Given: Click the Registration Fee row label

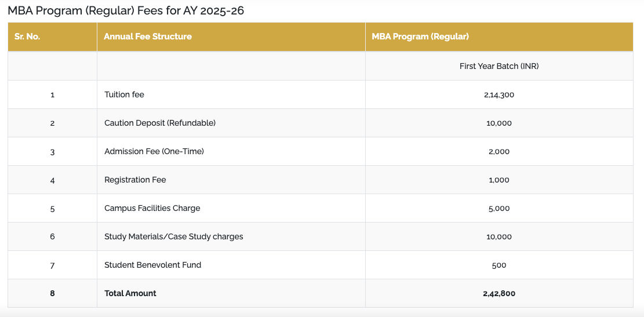Looking at the screenshot, I should [135, 180].
